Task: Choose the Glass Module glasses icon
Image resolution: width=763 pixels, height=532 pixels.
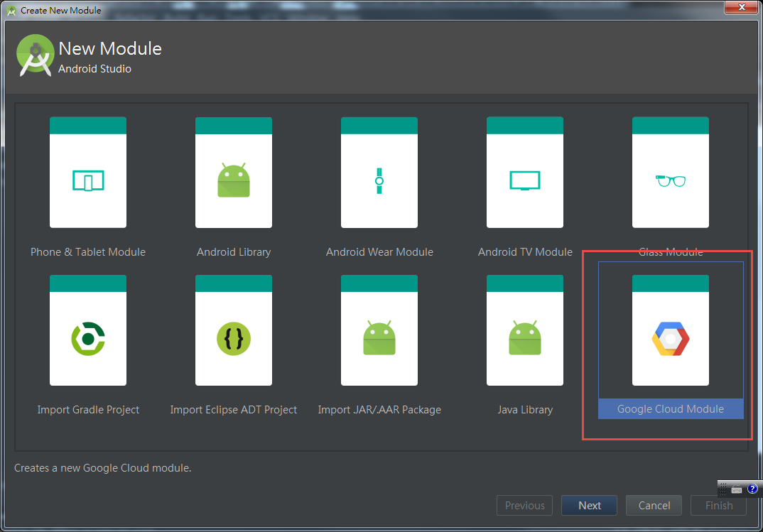Action: pyautogui.click(x=671, y=181)
